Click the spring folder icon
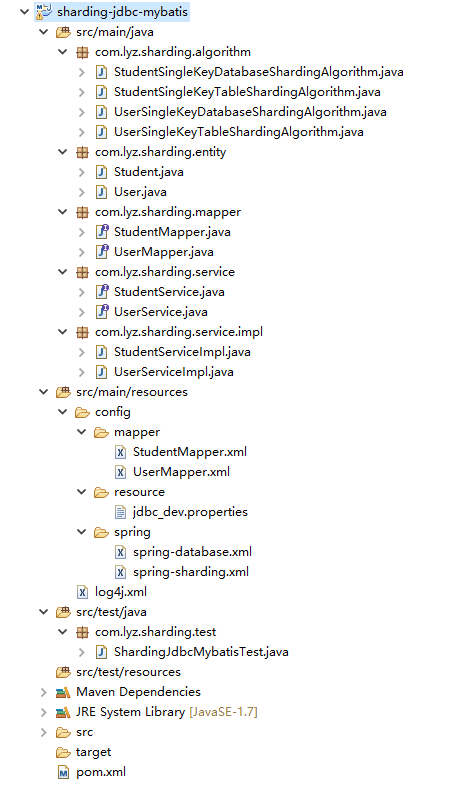This screenshot has height=795, width=454. coord(101,532)
